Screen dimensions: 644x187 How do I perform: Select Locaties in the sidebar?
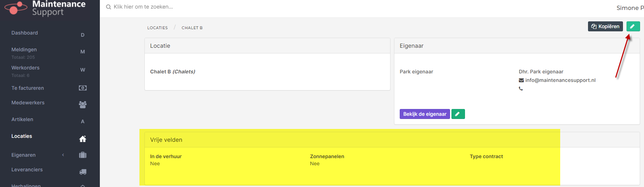pyautogui.click(x=22, y=136)
